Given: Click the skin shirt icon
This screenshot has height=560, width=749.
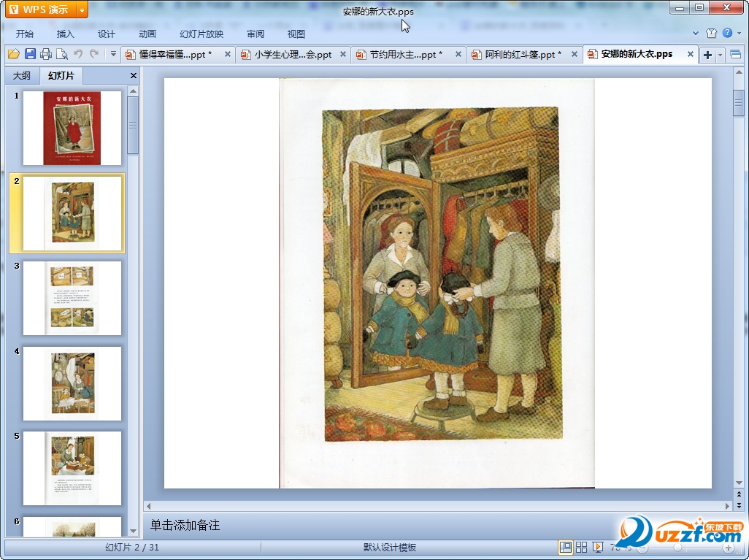Looking at the screenshot, I should click(711, 33).
